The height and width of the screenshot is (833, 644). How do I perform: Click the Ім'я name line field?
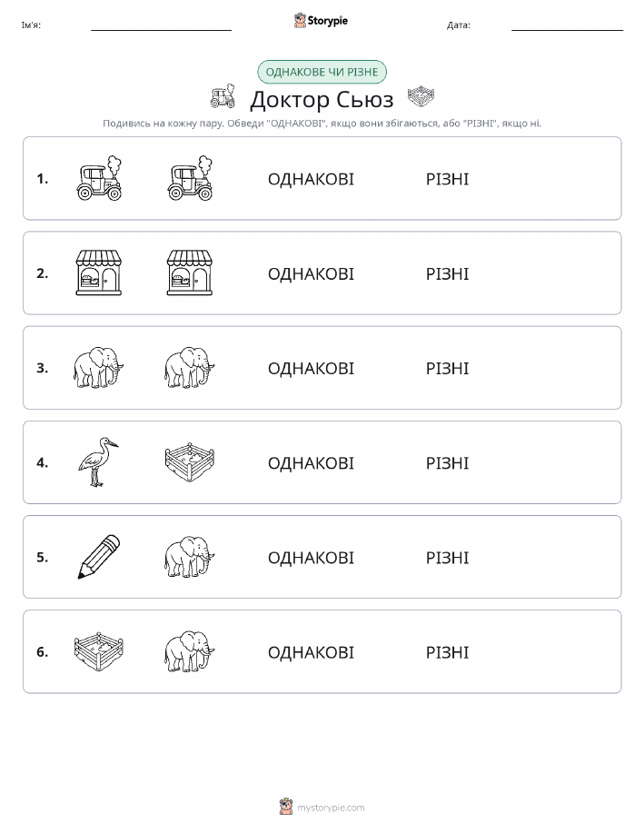[x=161, y=25]
